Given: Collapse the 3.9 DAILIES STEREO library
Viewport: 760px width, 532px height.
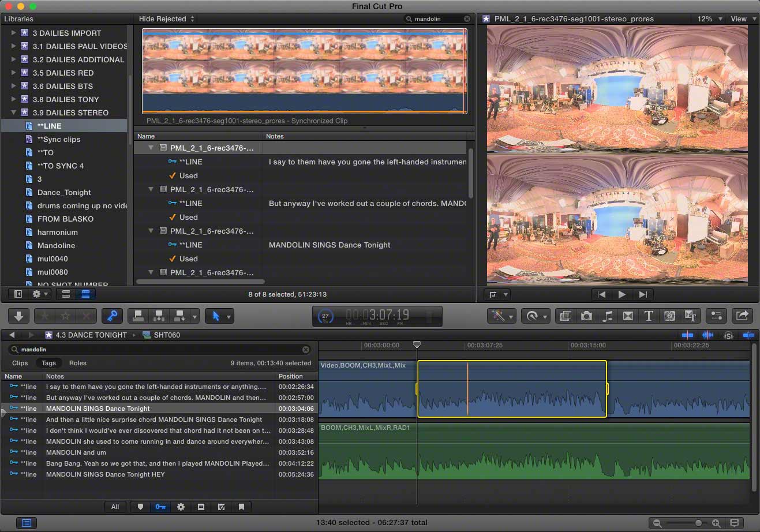Looking at the screenshot, I should pos(13,113).
